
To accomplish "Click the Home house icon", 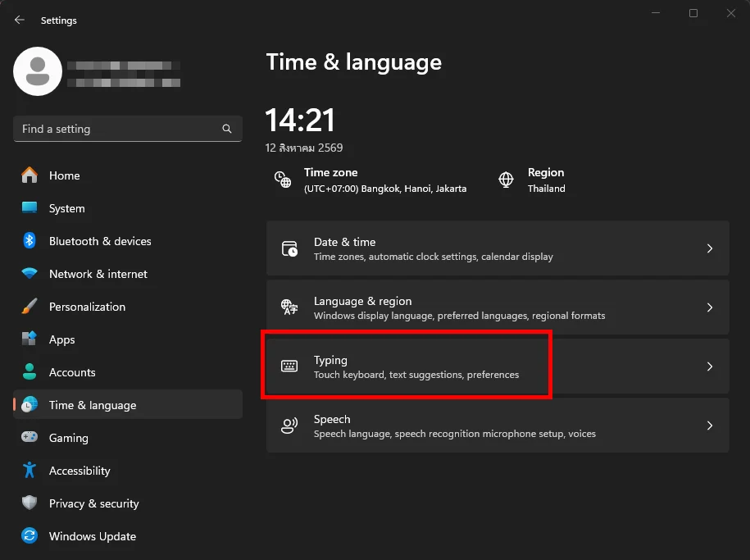I will [30, 175].
